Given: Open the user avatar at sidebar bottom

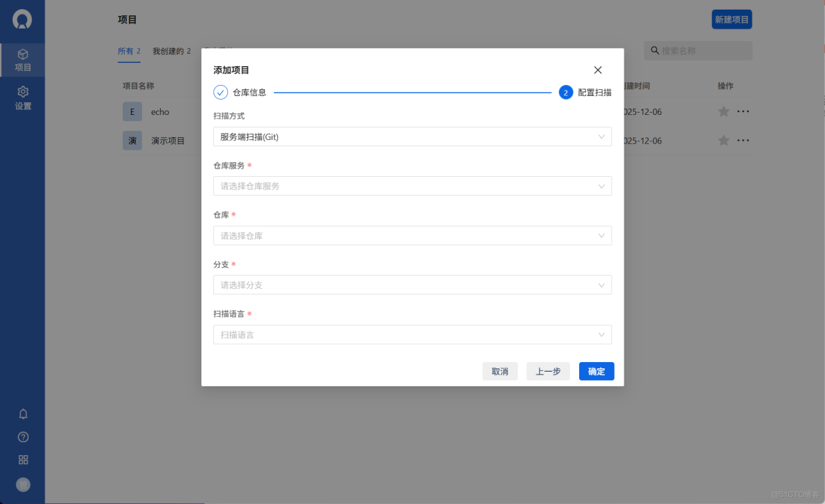Looking at the screenshot, I should tap(23, 484).
